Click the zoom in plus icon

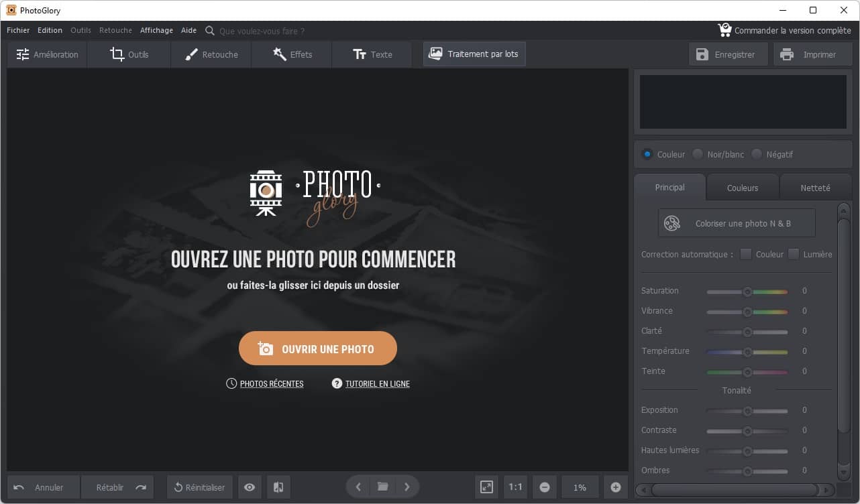point(616,487)
